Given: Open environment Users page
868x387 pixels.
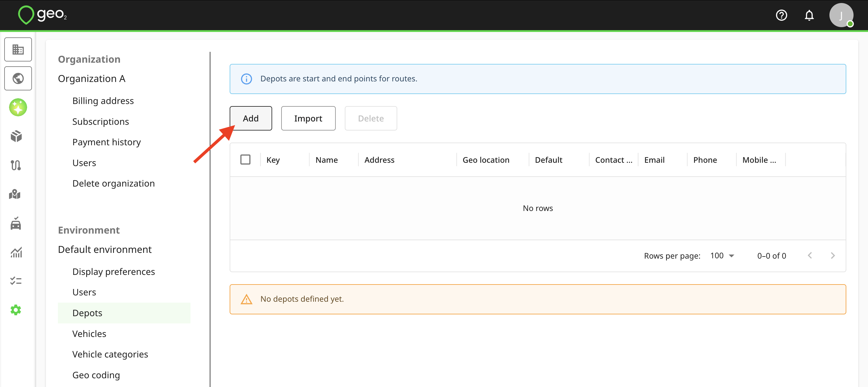Looking at the screenshot, I should coord(84,292).
